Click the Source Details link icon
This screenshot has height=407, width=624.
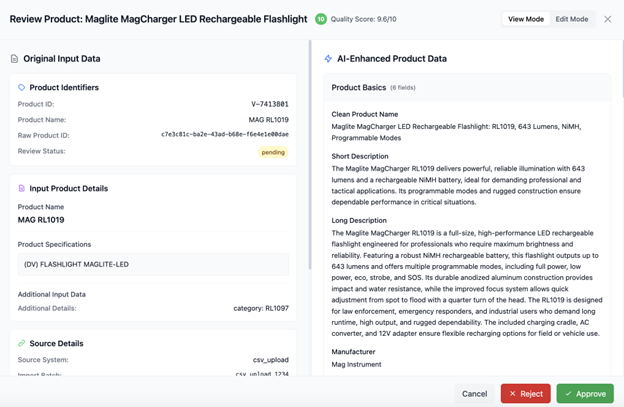(x=22, y=343)
